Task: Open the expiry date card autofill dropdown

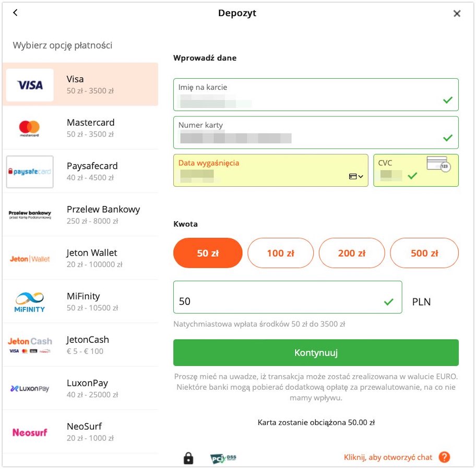Action: [x=356, y=176]
